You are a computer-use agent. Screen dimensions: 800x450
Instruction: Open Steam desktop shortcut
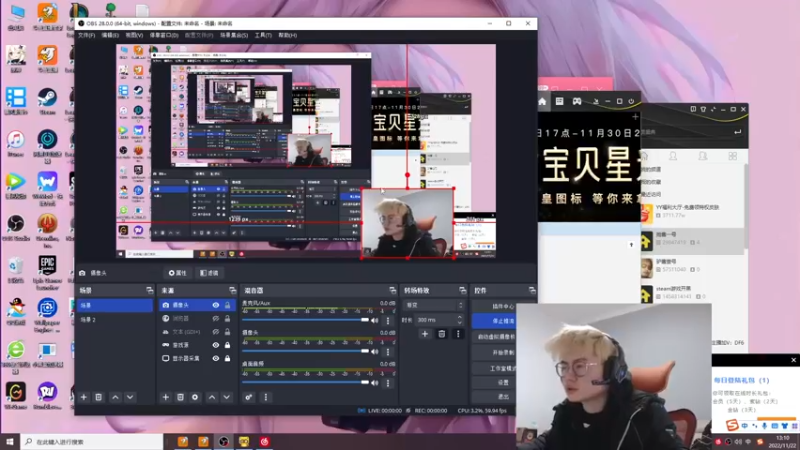(x=47, y=101)
